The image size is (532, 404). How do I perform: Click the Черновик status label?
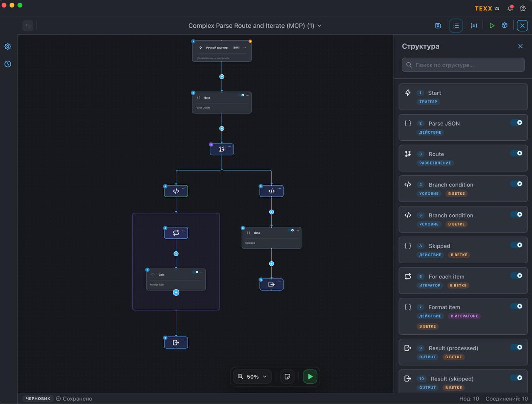click(x=37, y=398)
